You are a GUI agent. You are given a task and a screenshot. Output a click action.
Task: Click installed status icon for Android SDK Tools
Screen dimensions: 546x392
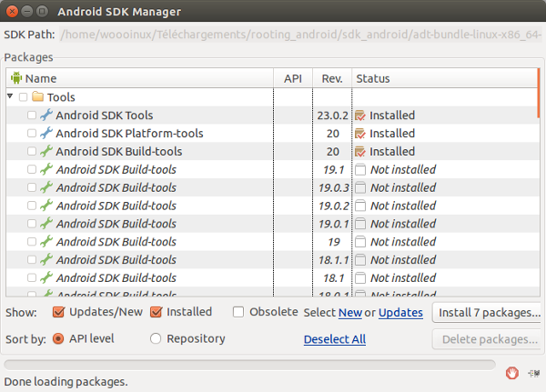click(360, 116)
